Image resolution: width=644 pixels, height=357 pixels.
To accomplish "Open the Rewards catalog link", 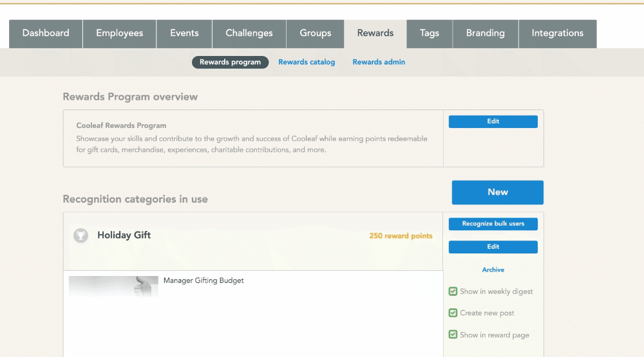I will pyautogui.click(x=307, y=62).
